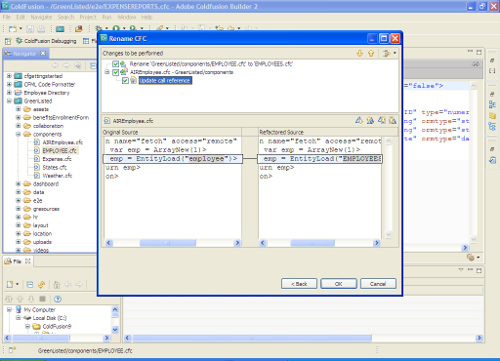Screen dimensions: 500x361
Task: Click the Save icon in main toolbar
Action: pos(30,29)
